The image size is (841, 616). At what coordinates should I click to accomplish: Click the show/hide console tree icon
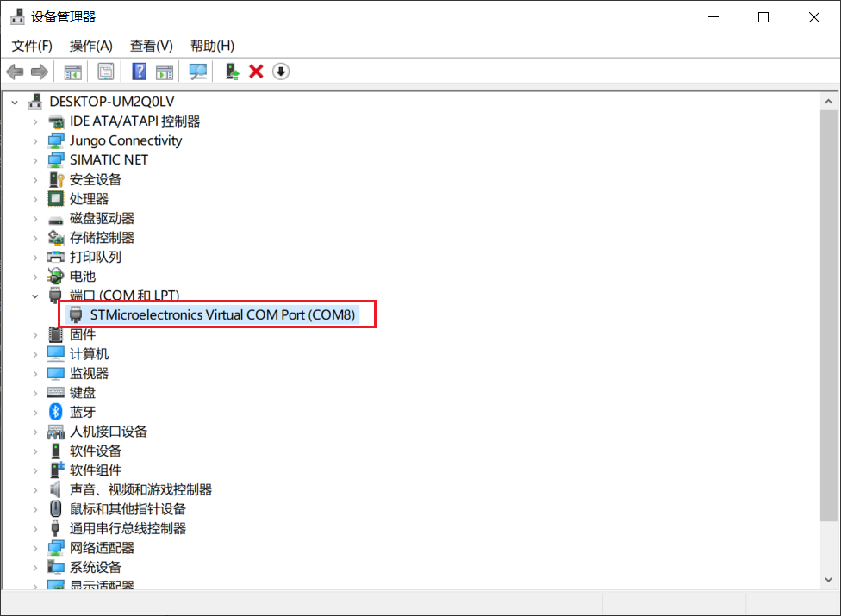pos(73,72)
